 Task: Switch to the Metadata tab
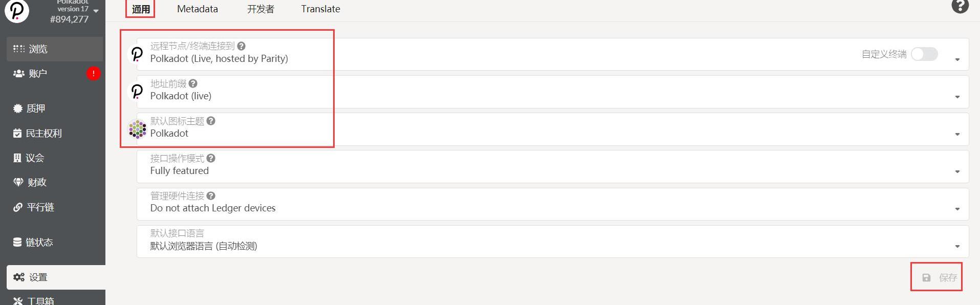[x=197, y=9]
